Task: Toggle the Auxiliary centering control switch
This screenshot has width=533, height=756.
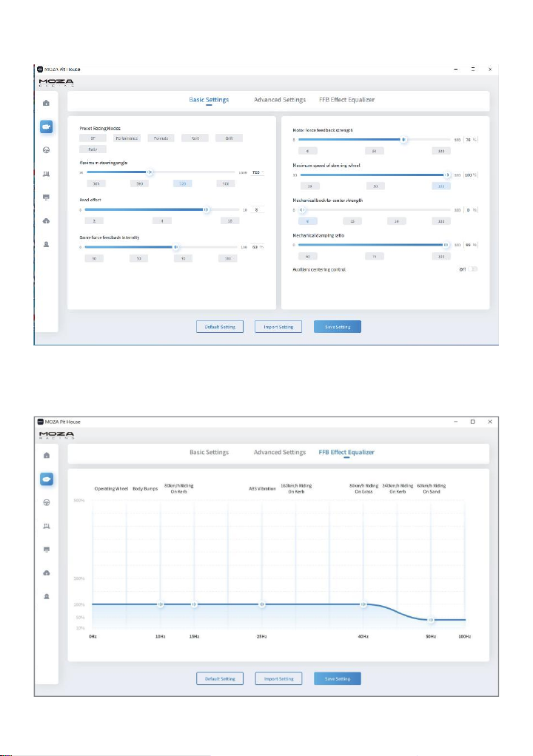Action: pyautogui.click(x=472, y=269)
